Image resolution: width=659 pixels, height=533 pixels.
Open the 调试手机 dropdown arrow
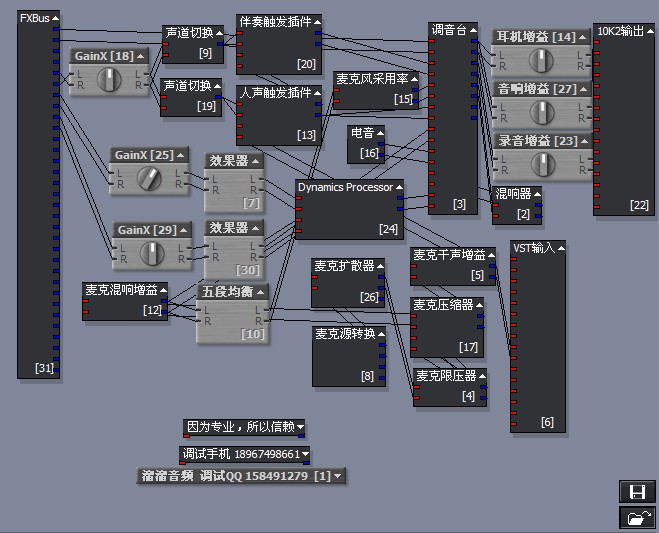[305, 455]
